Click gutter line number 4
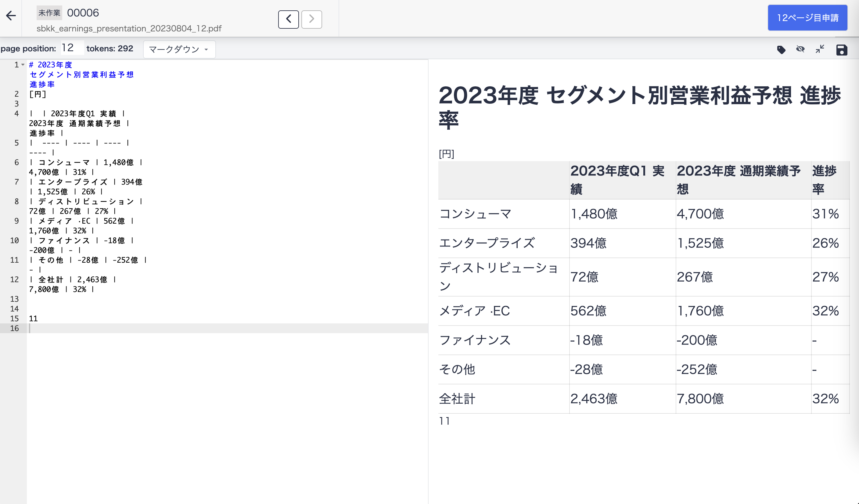Viewport: 859px width, 504px height. coord(16,113)
